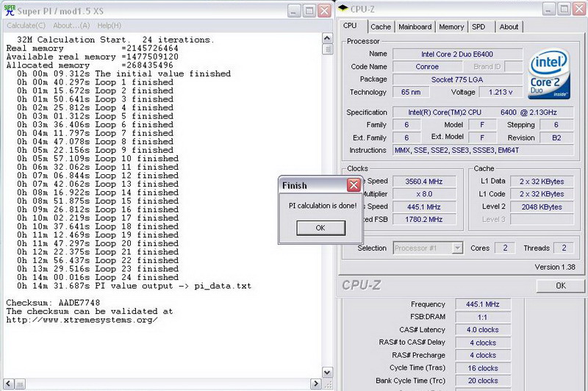Open the Calculate(C) menu in Super PI
This screenshot has width=588, height=391.
coord(26,26)
